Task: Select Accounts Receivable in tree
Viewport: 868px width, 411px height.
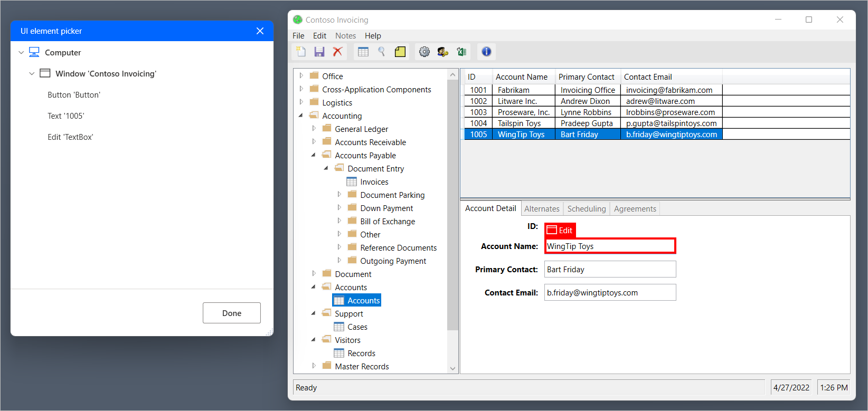Action: [x=371, y=142]
